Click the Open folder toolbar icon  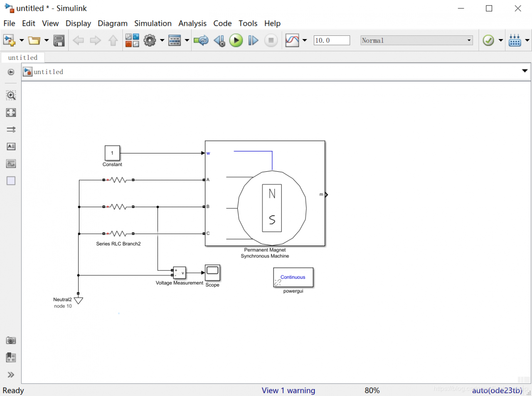click(x=34, y=40)
